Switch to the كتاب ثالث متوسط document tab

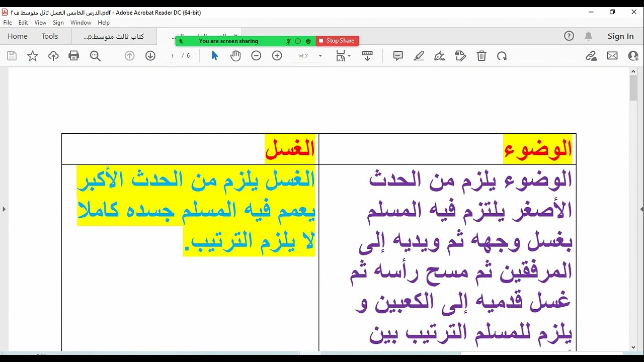coord(114,36)
